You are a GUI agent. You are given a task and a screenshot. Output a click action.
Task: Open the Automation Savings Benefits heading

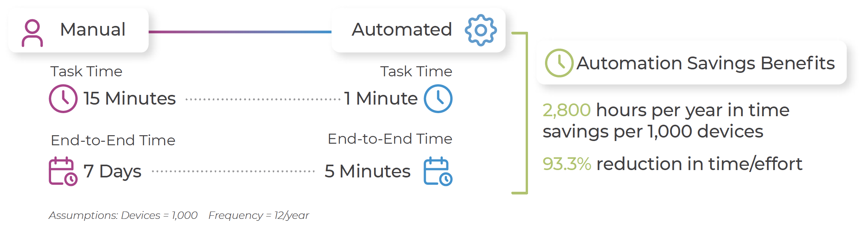(706, 63)
